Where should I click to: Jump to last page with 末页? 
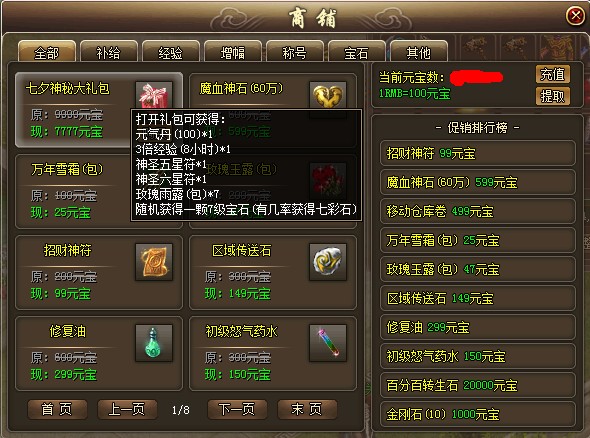pos(307,409)
